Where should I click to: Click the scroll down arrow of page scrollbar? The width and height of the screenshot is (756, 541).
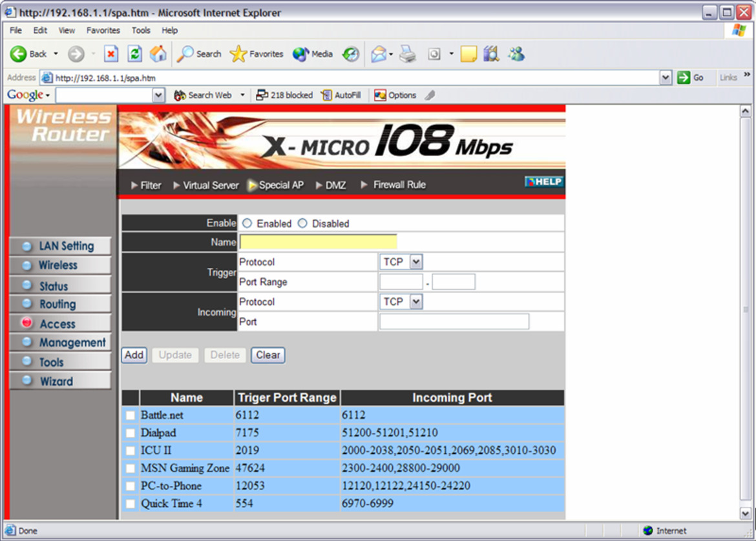tap(746, 513)
